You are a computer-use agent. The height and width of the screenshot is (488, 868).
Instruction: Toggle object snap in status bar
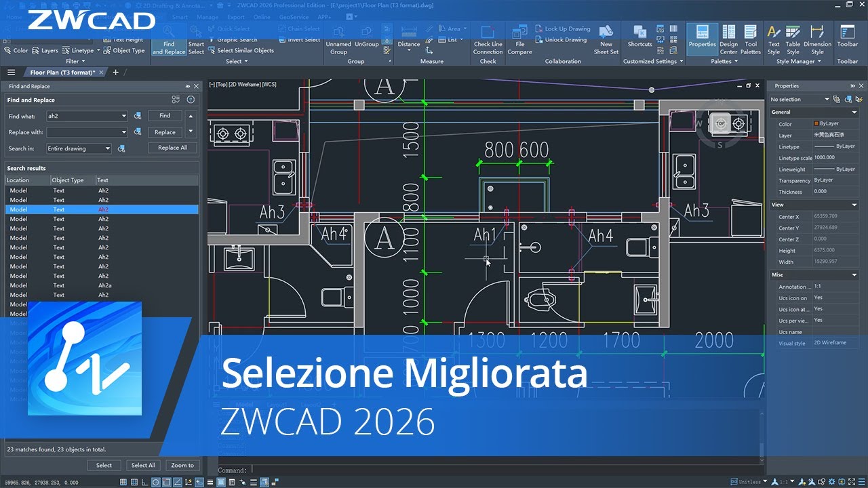pyautogui.click(x=167, y=482)
